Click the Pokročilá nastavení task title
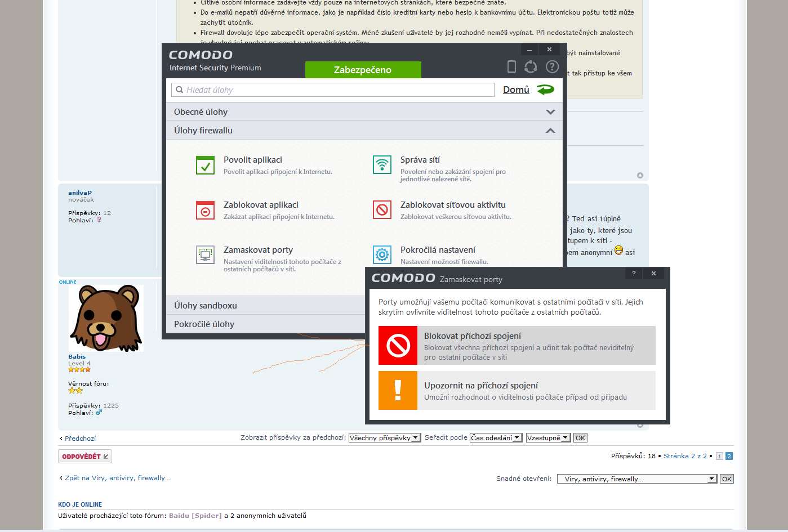This screenshot has width=788, height=532. pyautogui.click(x=438, y=250)
